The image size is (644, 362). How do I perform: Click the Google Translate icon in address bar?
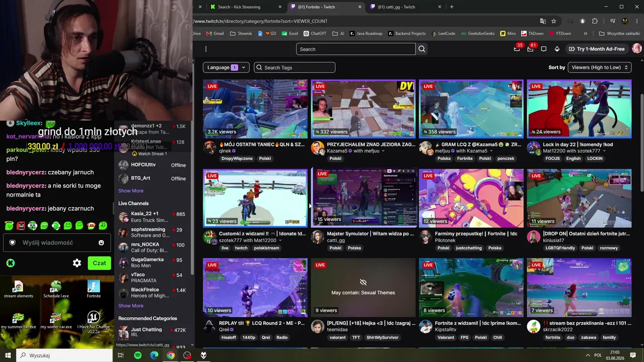pos(543,21)
